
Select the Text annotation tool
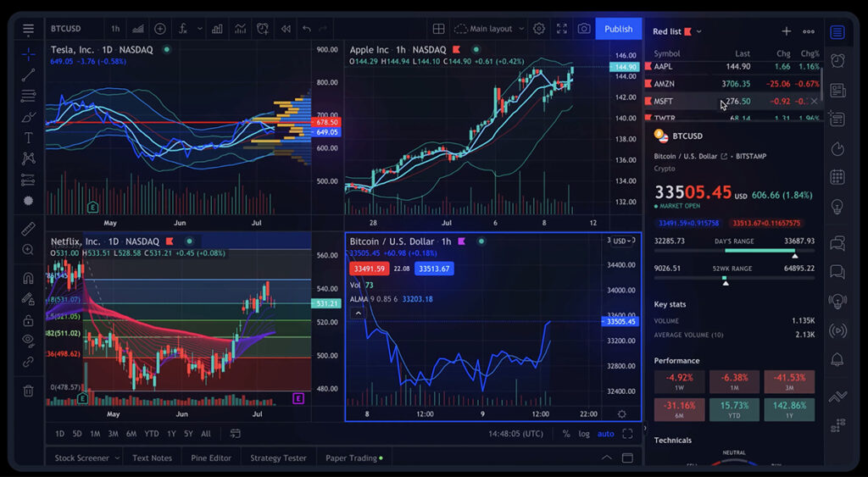tap(28, 138)
